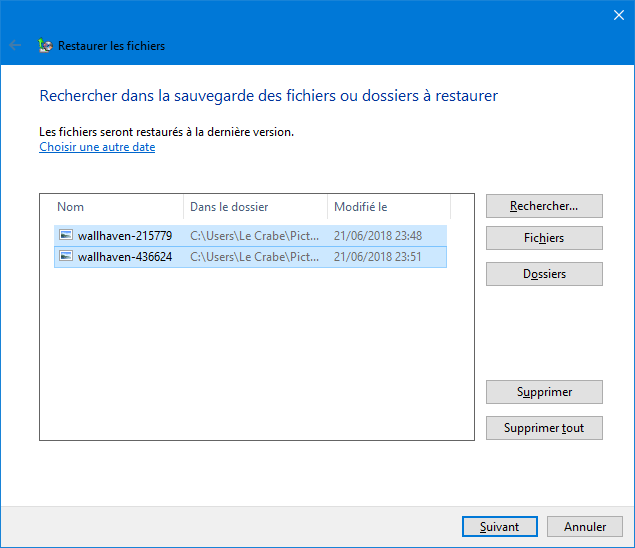Click the Supprimer tout button
635x548 pixels.
(x=544, y=428)
